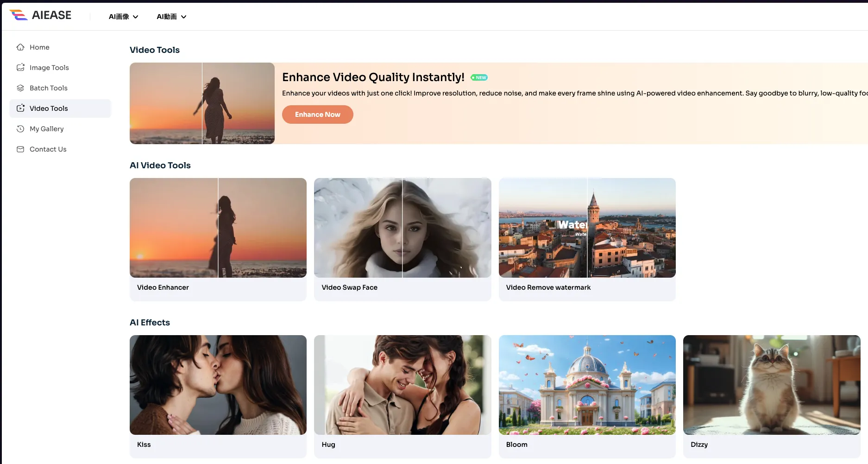This screenshot has height=464, width=868.
Task: Open the My Gallery menu item
Action: click(47, 129)
